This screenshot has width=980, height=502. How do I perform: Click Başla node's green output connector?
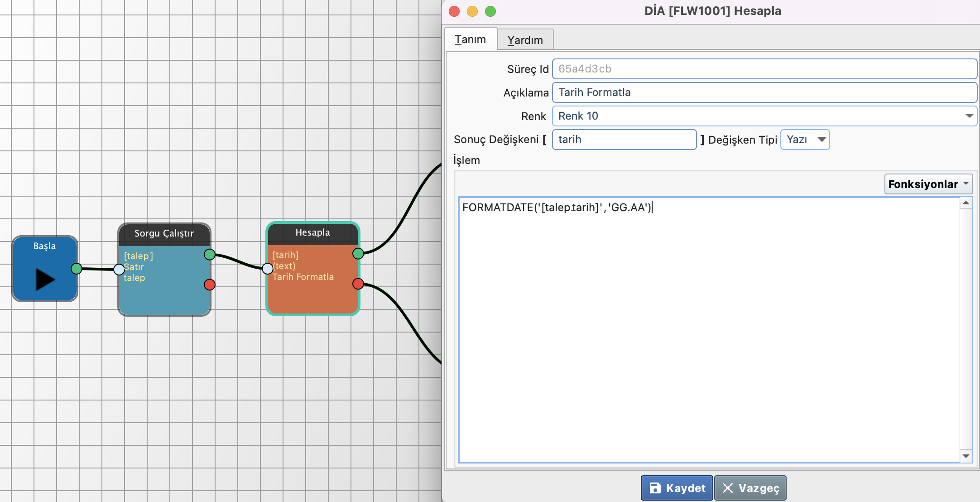(x=77, y=269)
